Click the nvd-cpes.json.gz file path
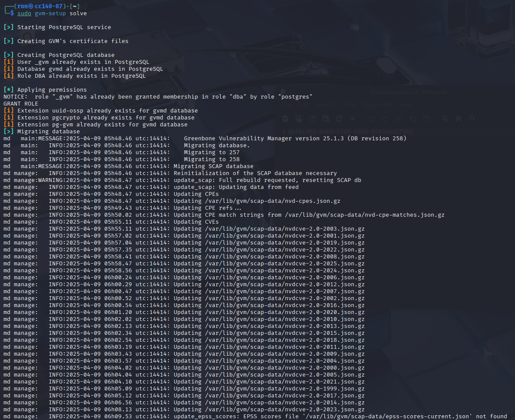Viewport: 515px width, 420px height. tap(273, 201)
